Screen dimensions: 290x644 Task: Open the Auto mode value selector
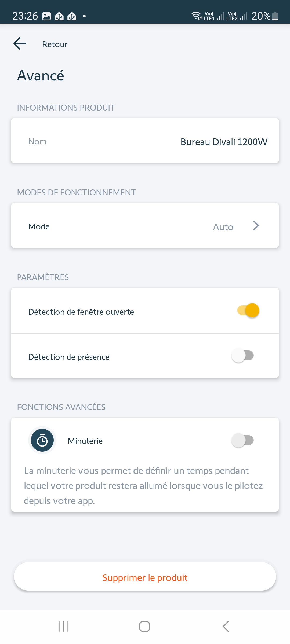click(x=223, y=227)
